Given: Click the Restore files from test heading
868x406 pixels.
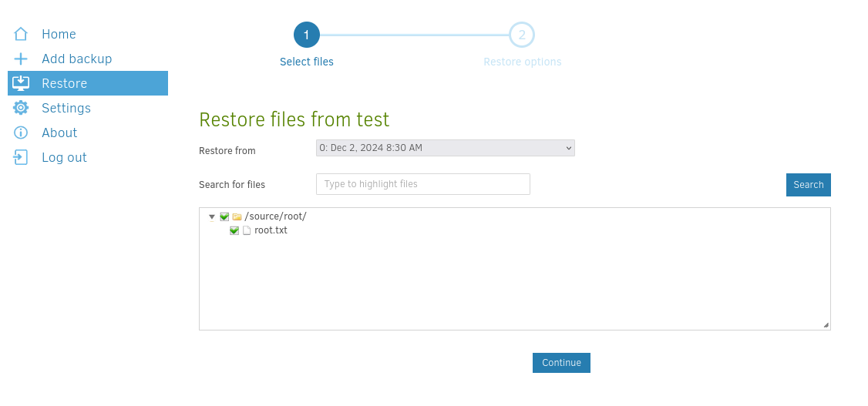Looking at the screenshot, I should [294, 119].
